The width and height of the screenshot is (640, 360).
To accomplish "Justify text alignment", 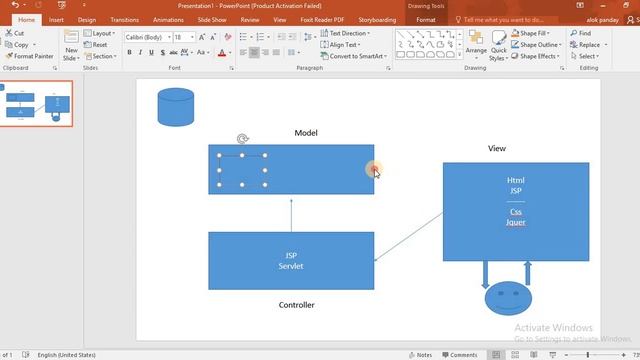I will pyautogui.click(x=276, y=52).
